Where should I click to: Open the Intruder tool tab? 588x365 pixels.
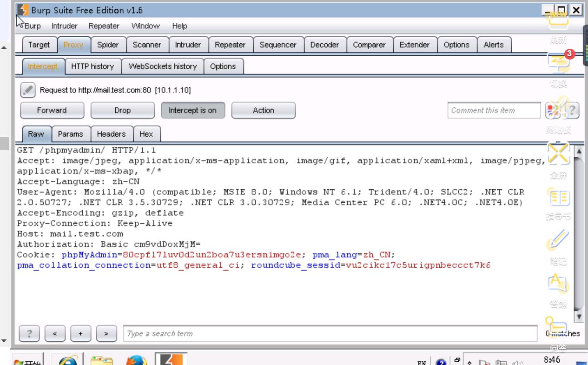click(188, 45)
